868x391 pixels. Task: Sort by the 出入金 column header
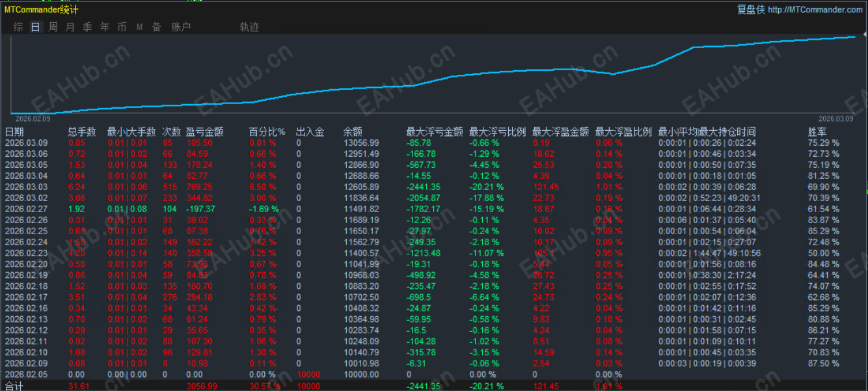pos(310,131)
